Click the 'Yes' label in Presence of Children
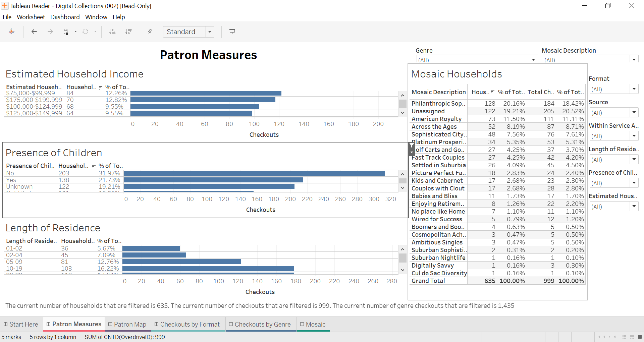This screenshot has height=342, width=644. click(11, 180)
